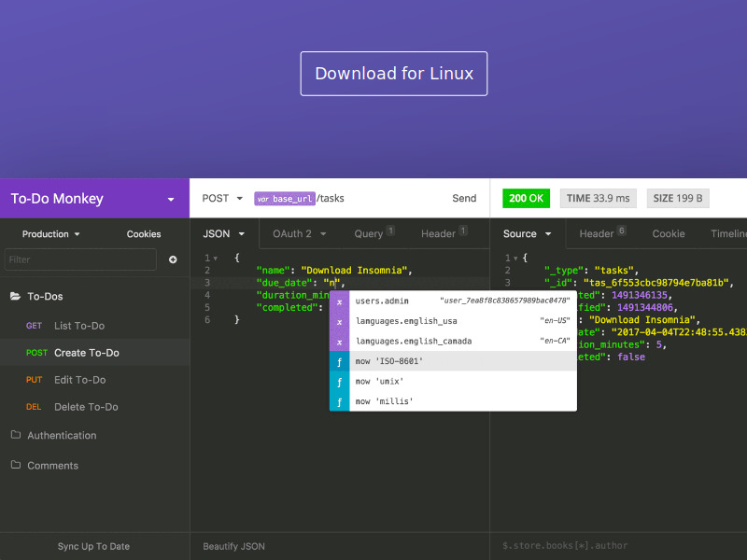Switch to the response Cookie tab

pyautogui.click(x=668, y=233)
